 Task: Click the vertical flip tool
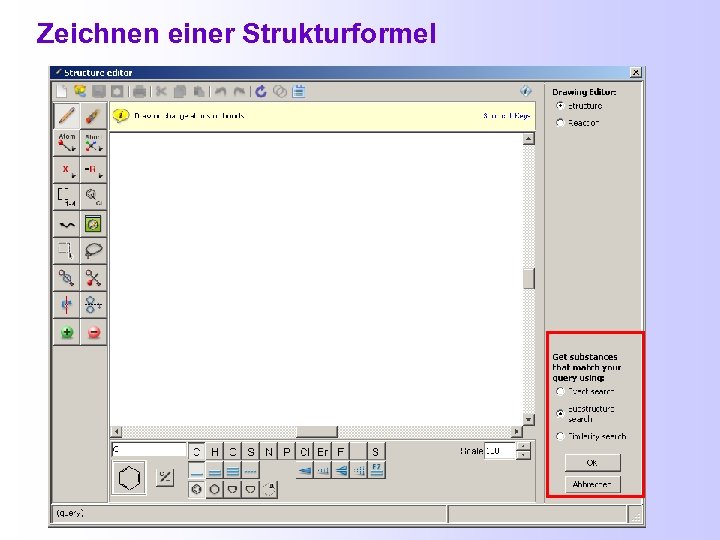point(93,305)
